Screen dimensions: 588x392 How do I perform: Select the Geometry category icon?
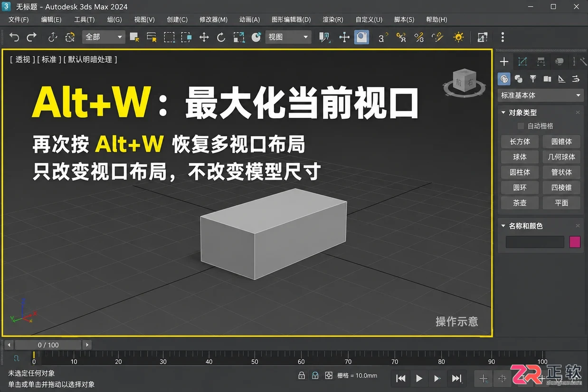[x=504, y=78]
